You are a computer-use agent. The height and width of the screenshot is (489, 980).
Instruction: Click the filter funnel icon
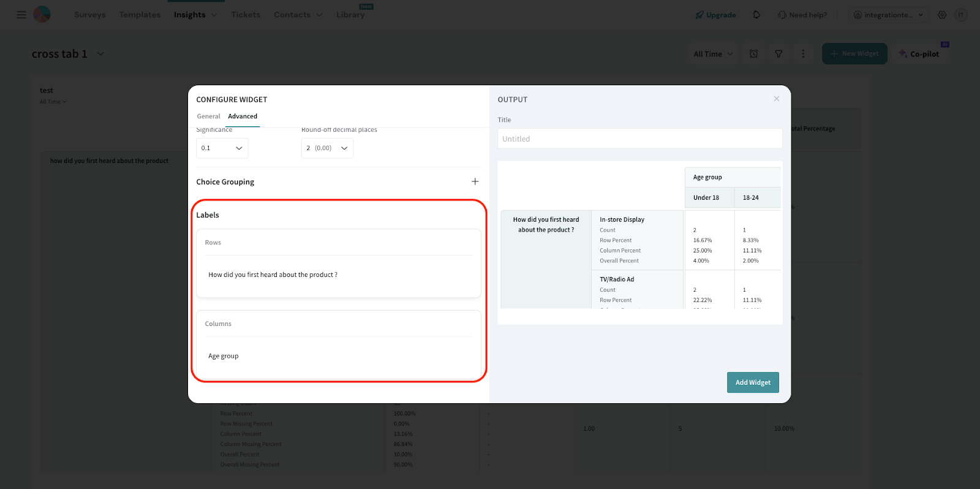point(778,54)
